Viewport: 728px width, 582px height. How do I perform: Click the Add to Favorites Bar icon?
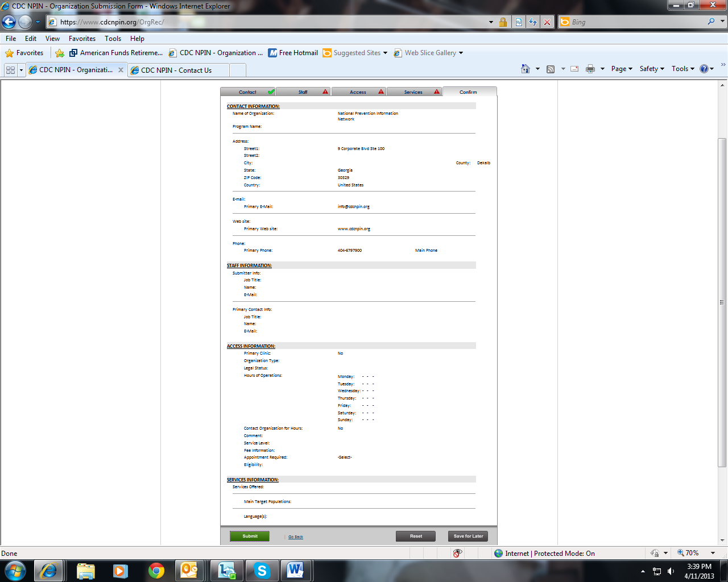click(x=60, y=53)
